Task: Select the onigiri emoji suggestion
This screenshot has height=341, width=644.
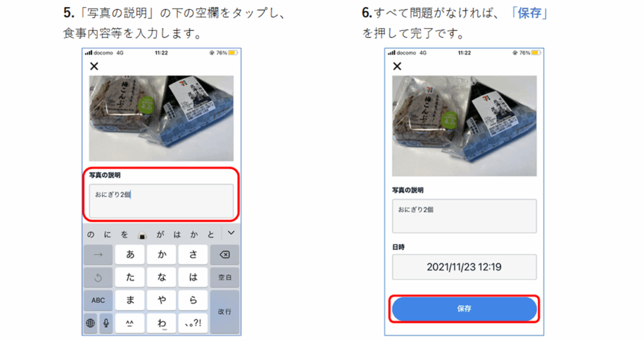Action: (142, 235)
